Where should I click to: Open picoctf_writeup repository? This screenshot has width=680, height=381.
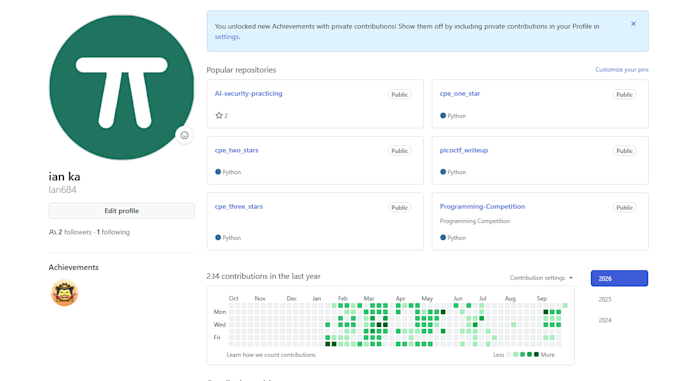click(x=464, y=150)
